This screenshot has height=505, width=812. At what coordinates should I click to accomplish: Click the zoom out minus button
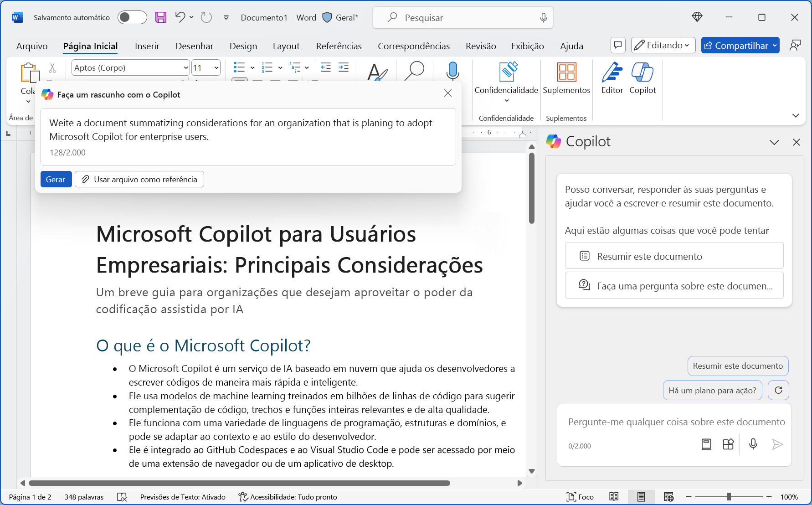coord(689,497)
